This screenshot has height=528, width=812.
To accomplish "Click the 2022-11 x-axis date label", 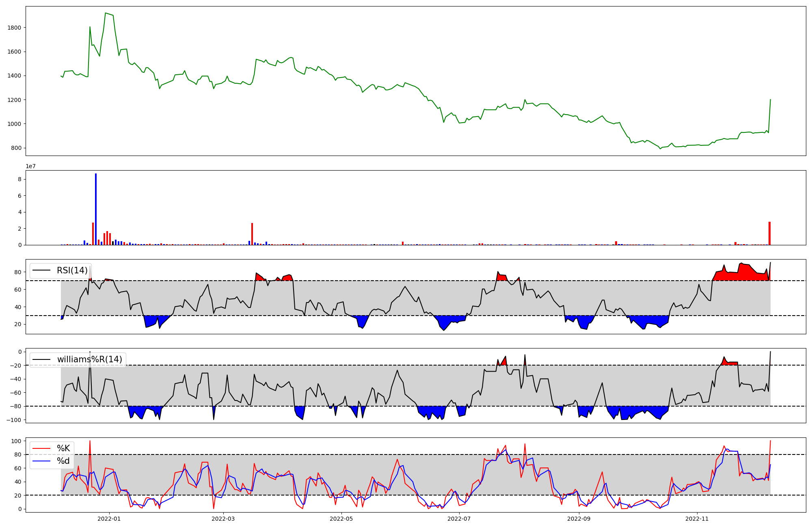I will tap(697, 519).
